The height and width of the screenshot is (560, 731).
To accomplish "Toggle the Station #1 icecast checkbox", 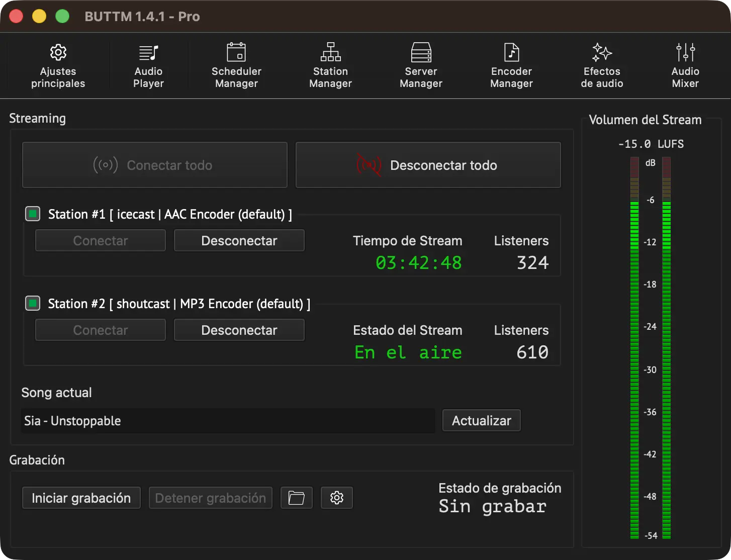I will [33, 214].
